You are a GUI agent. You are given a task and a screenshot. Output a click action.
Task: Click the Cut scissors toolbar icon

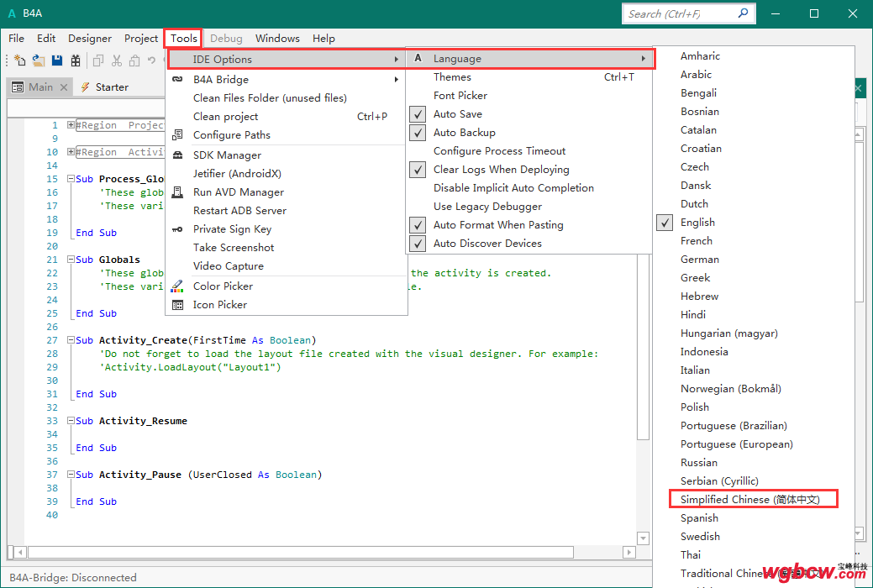[x=116, y=60]
